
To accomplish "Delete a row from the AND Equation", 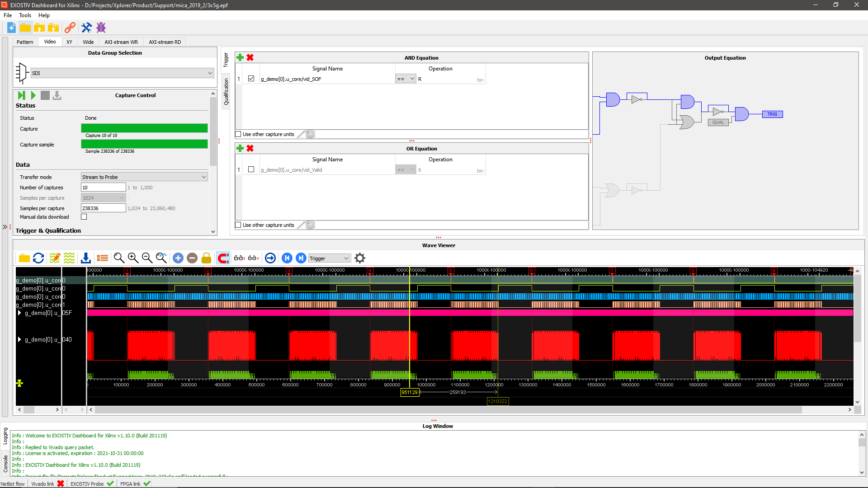I will point(250,57).
